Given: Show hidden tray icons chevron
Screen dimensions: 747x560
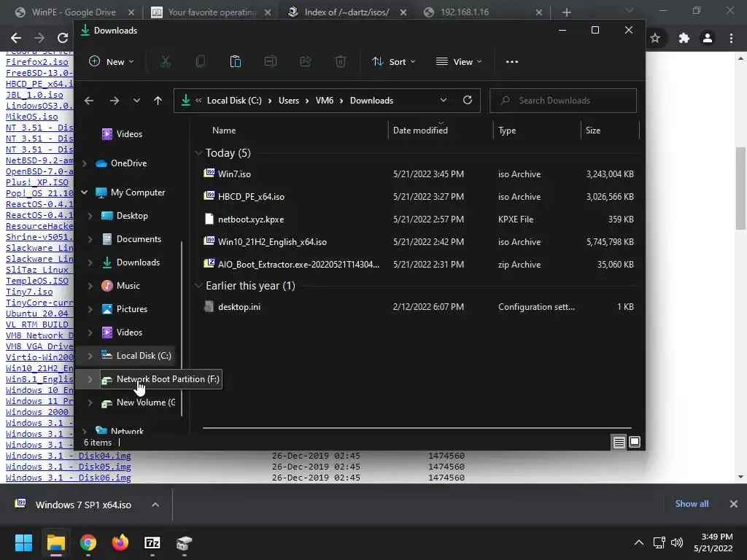Looking at the screenshot, I should tap(639, 542).
